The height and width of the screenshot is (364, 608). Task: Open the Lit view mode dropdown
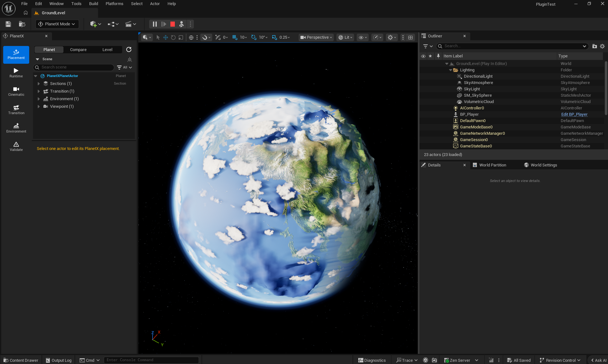coord(345,37)
